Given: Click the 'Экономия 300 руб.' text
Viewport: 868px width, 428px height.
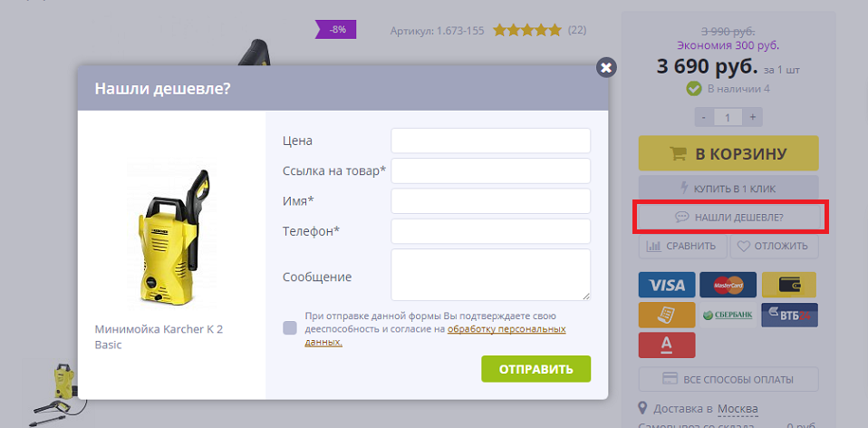Looking at the screenshot, I should point(728,45).
